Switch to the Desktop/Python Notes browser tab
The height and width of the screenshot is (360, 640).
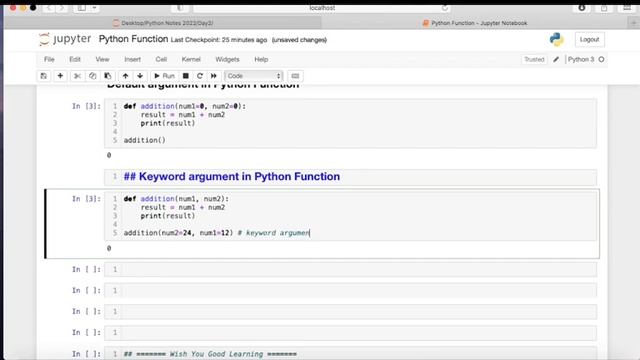162,23
